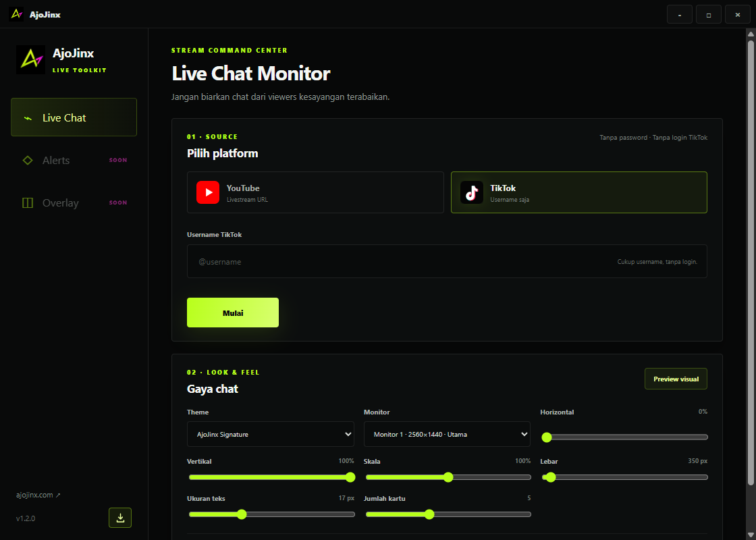Click the YouTube play logo icon
The width and height of the screenshot is (756, 540).
click(208, 192)
